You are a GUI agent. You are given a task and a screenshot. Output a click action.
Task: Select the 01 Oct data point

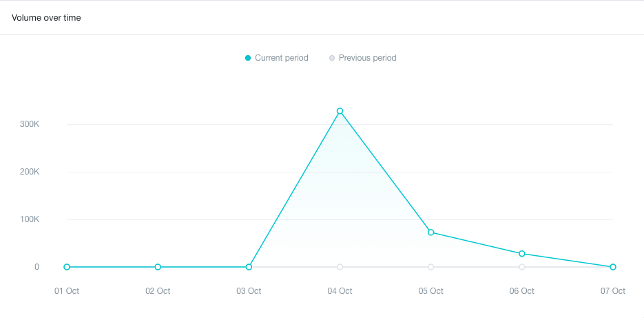click(67, 267)
